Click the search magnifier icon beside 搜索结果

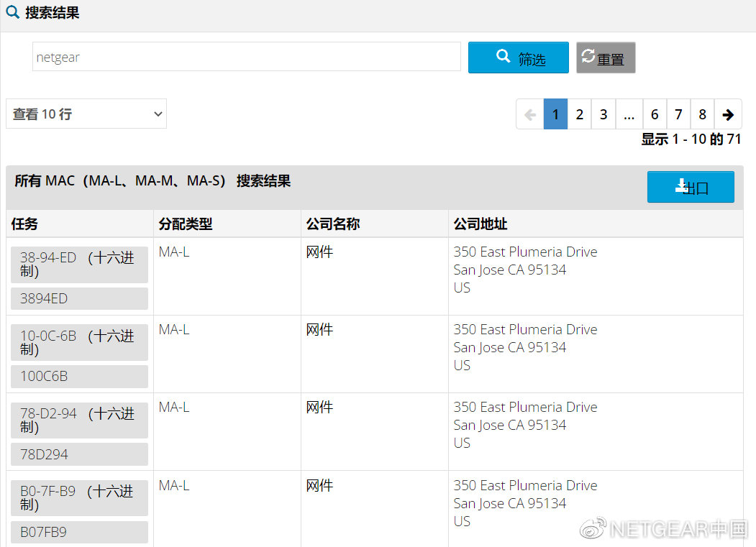point(12,12)
